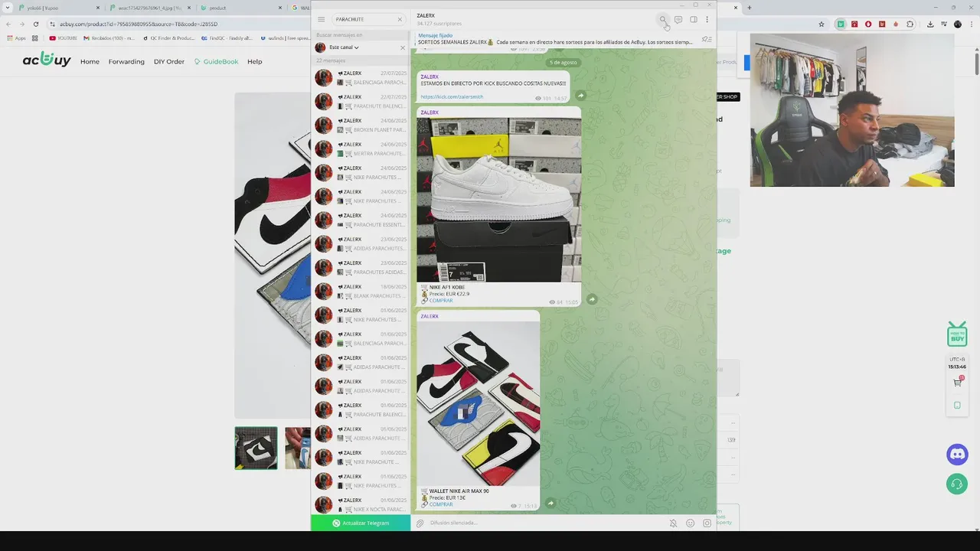Image resolution: width=980 pixels, height=551 pixels.
Task: Open Apps bookmarks shortcut
Action: coord(15,37)
